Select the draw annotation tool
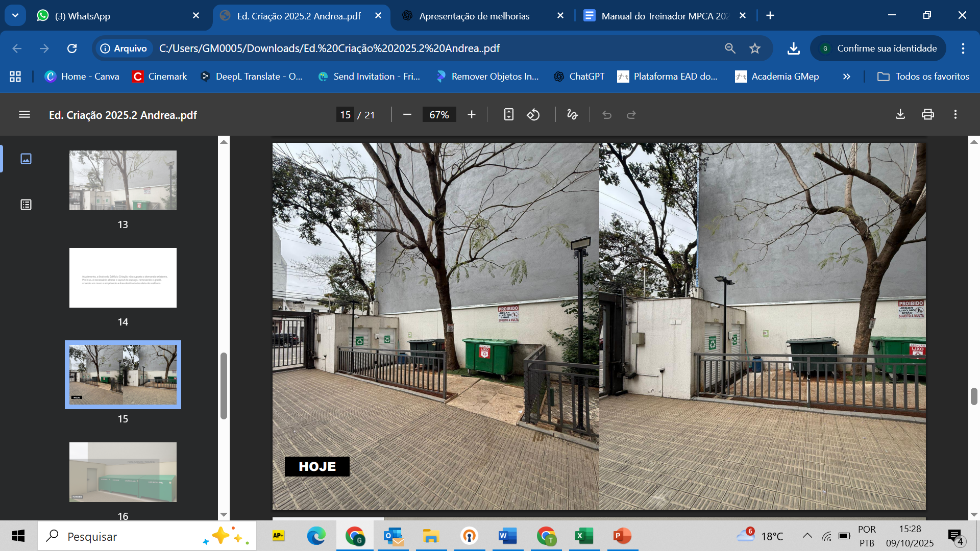This screenshot has height=551, width=980. [573, 115]
